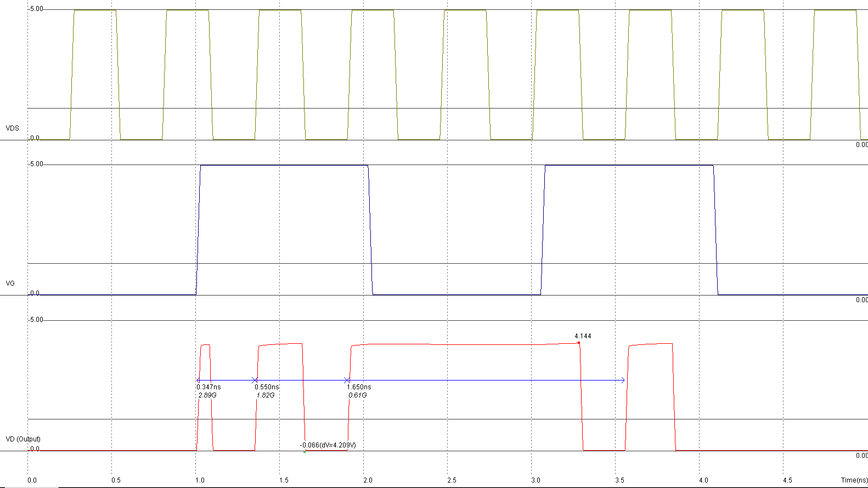The image size is (868, 488).
Task: Click the 5.00 scale label of VG plot
Action: click(x=36, y=164)
